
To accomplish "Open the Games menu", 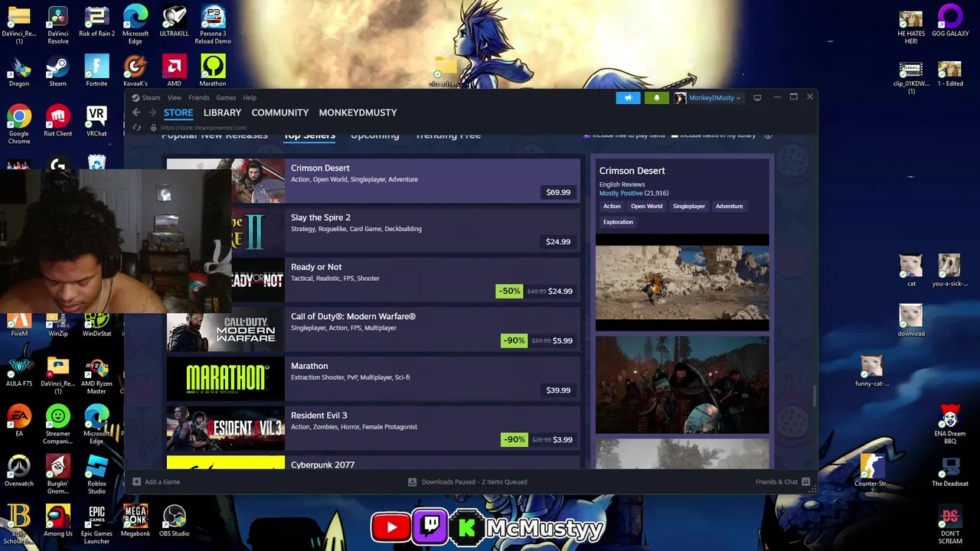I will click(x=226, y=98).
